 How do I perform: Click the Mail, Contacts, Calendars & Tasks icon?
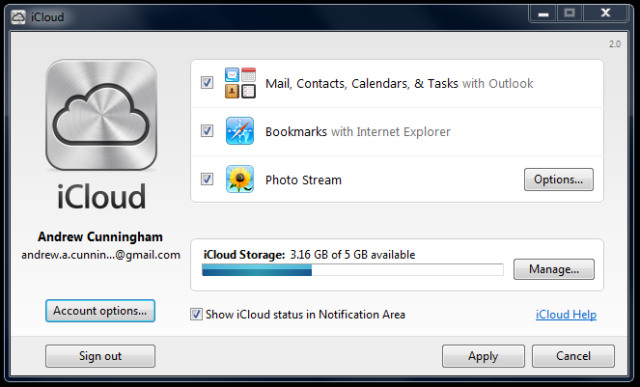[x=240, y=83]
